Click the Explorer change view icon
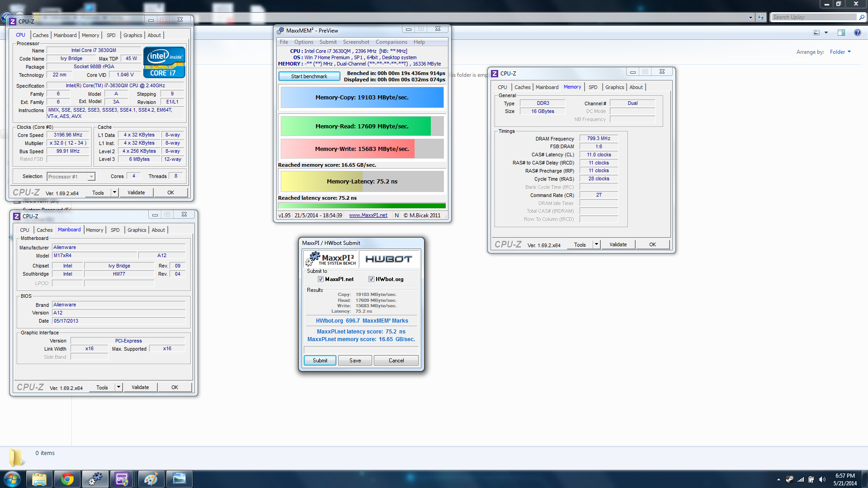Viewport: 868px width, 488px height. [x=816, y=33]
